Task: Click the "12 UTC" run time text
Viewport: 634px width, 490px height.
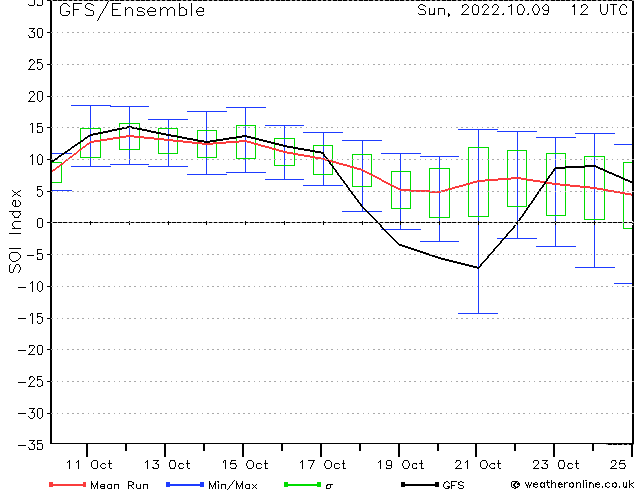Action: (599, 10)
